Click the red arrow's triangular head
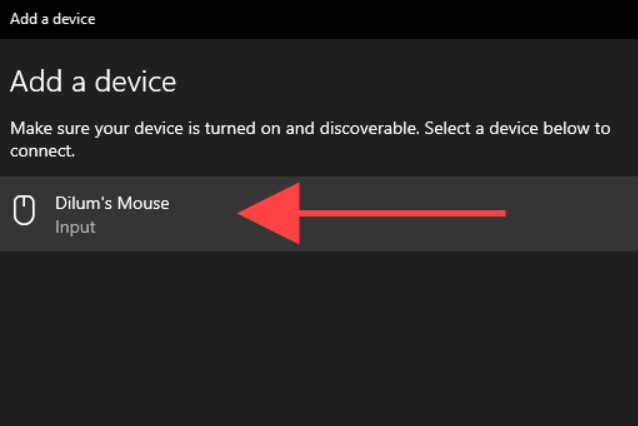 (273, 212)
